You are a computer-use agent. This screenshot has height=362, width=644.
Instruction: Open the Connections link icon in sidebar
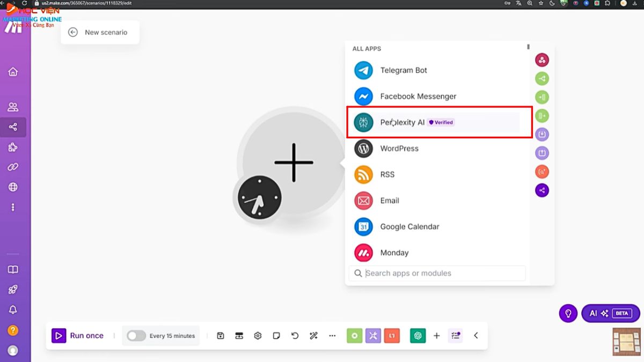click(x=13, y=167)
